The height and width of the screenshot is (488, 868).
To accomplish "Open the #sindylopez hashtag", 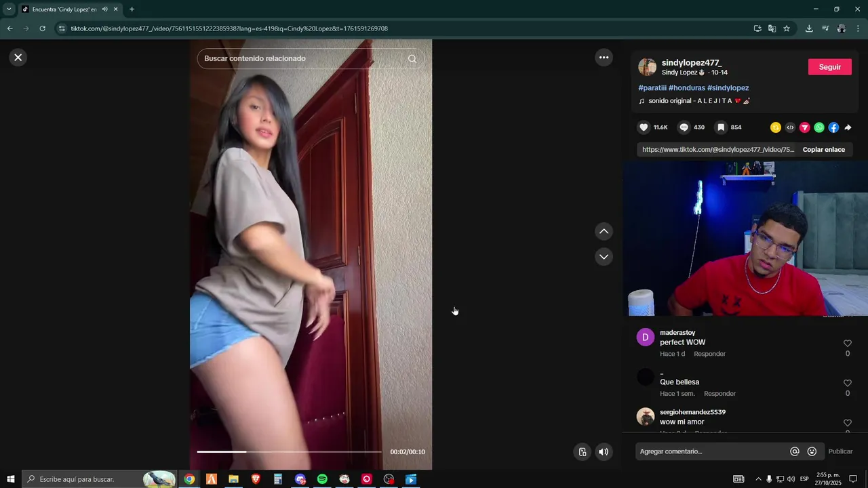I will [728, 88].
